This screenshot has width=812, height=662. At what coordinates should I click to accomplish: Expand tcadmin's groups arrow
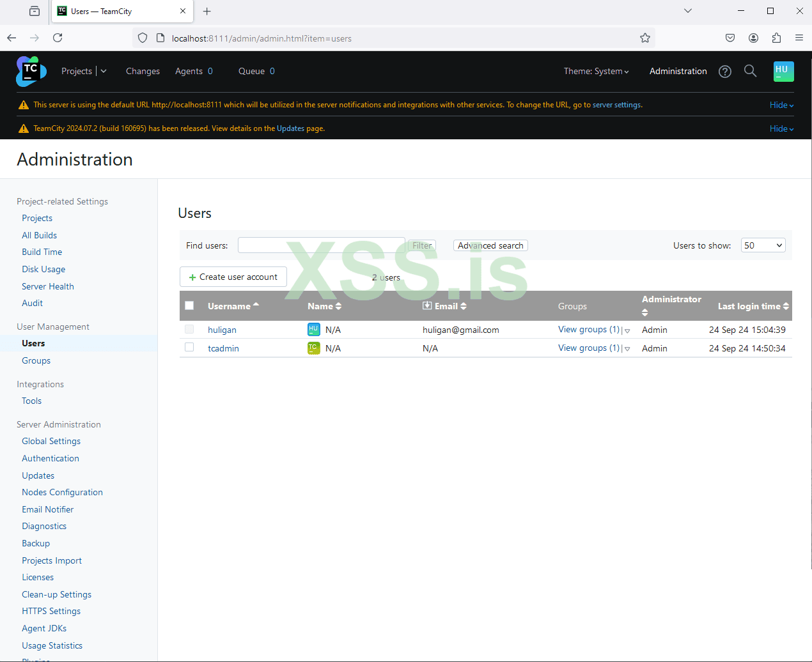pyautogui.click(x=627, y=350)
